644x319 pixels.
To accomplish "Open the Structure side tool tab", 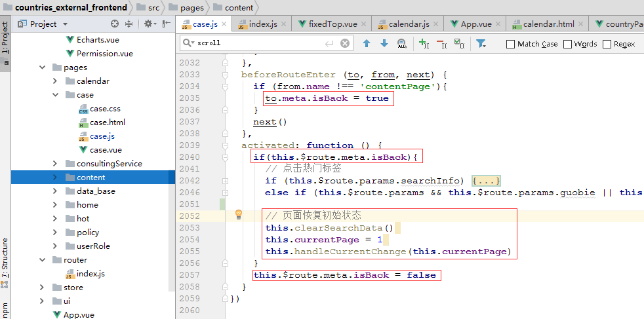I will (x=5, y=263).
